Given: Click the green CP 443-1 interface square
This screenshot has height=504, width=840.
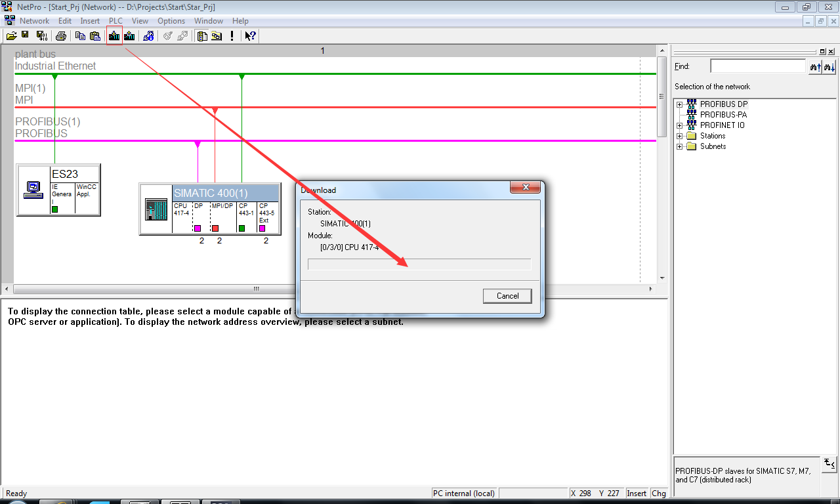Looking at the screenshot, I should (241, 228).
